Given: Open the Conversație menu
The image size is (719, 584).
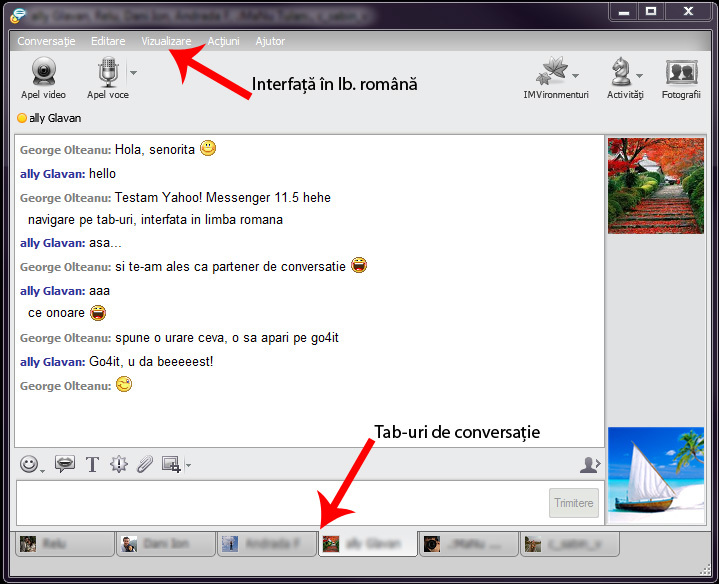Looking at the screenshot, I should click(x=46, y=41).
